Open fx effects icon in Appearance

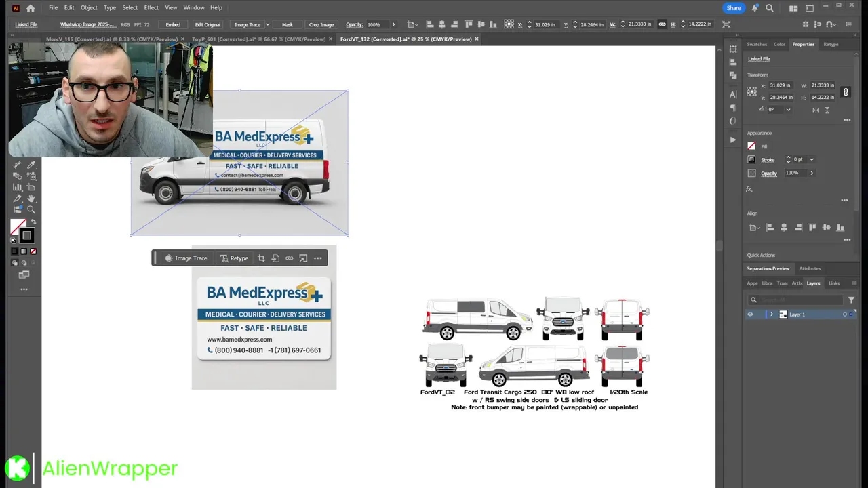[749, 189]
